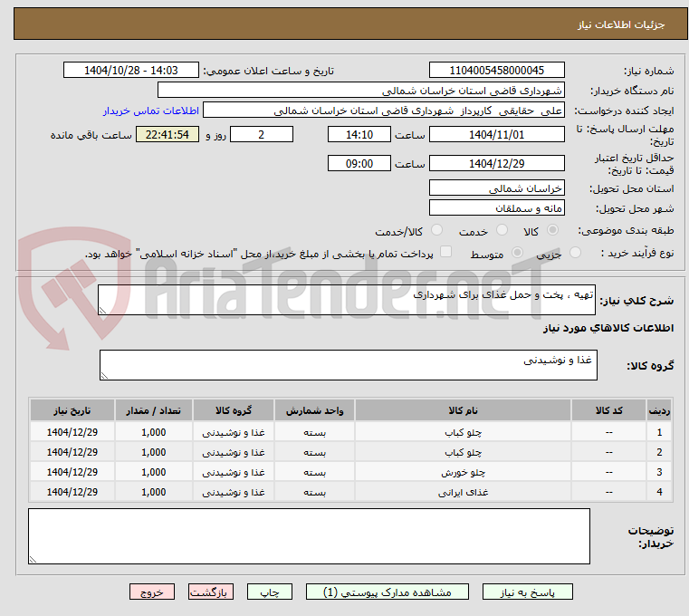Click the ردیف column header
The height and width of the screenshot is (616, 689).
[x=659, y=410]
